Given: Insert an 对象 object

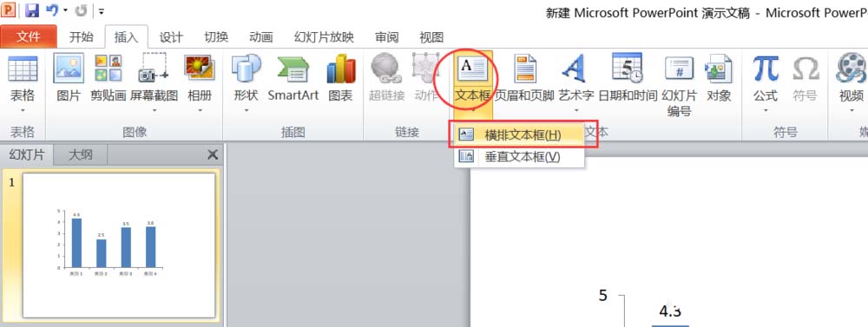Looking at the screenshot, I should (719, 69).
